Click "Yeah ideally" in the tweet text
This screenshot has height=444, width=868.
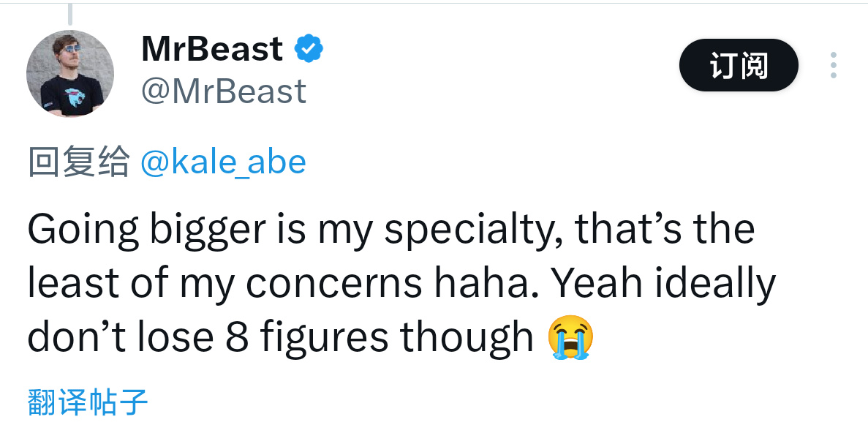(x=665, y=284)
